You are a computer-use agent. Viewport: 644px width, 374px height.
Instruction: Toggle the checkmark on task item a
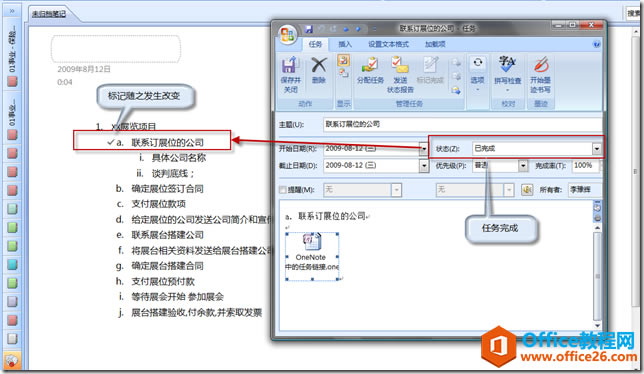click(x=110, y=142)
